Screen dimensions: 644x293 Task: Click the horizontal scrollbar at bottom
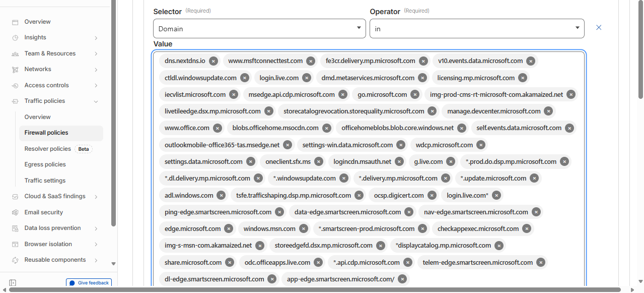[x=315, y=290]
